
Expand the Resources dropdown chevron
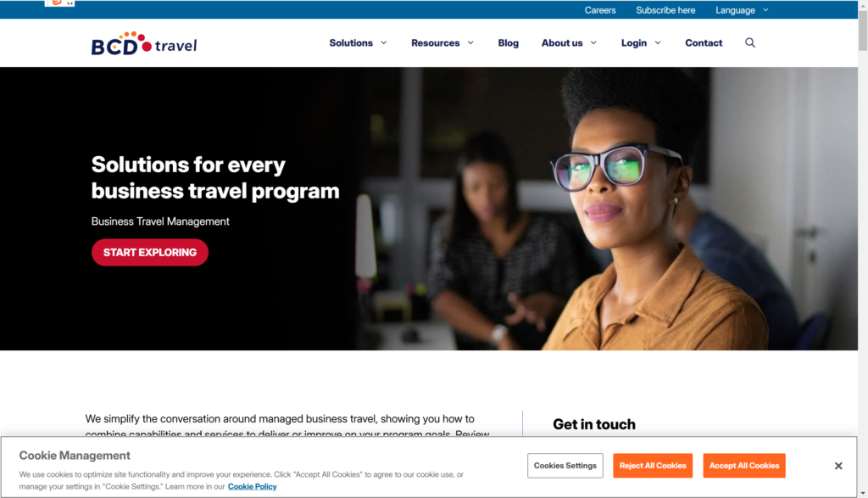point(470,42)
